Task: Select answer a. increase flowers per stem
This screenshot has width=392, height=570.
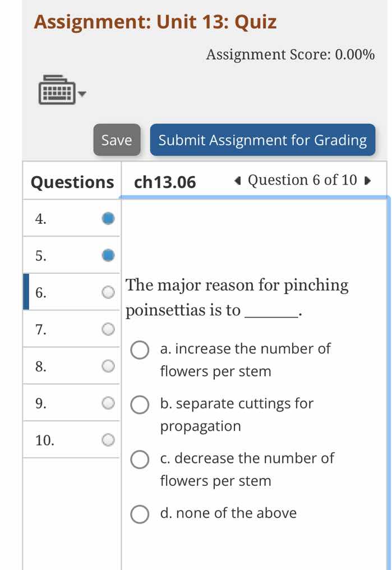Action: [x=140, y=350]
